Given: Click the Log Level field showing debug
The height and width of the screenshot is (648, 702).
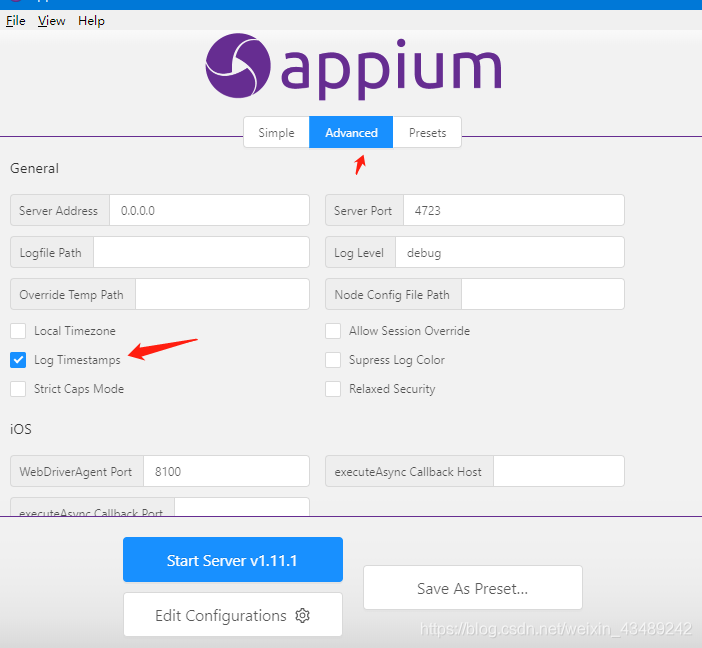Looking at the screenshot, I should tap(509, 253).
